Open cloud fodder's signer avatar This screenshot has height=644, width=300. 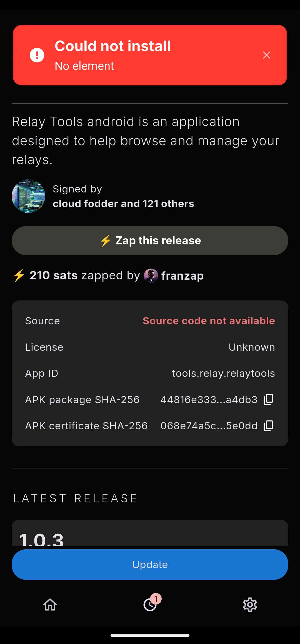click(28, 196)
